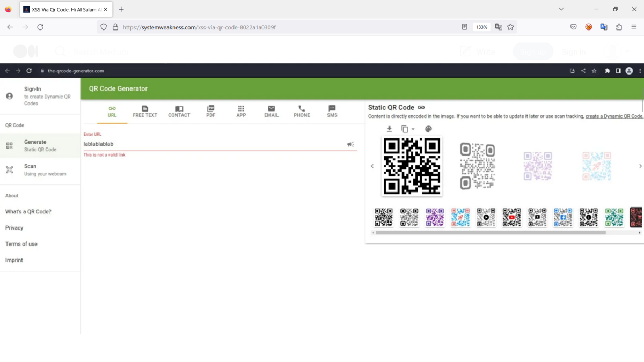Choose the YouTube logo QR thumbnail

click(511, 217)
